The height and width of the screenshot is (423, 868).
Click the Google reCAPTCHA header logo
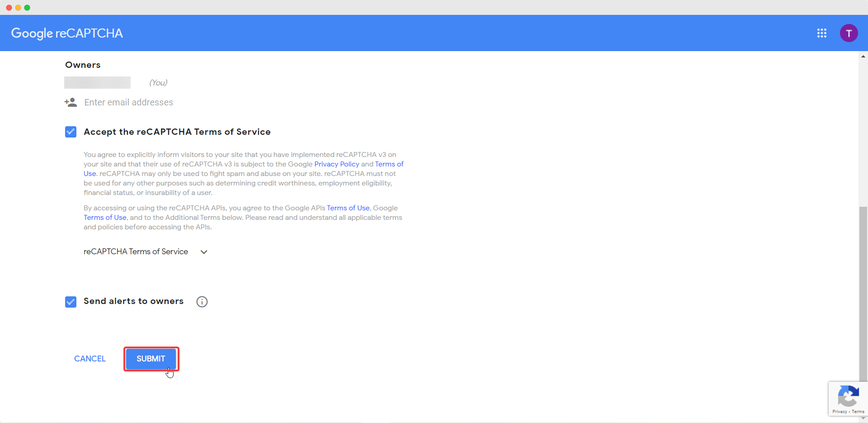(x=67, y=33)
